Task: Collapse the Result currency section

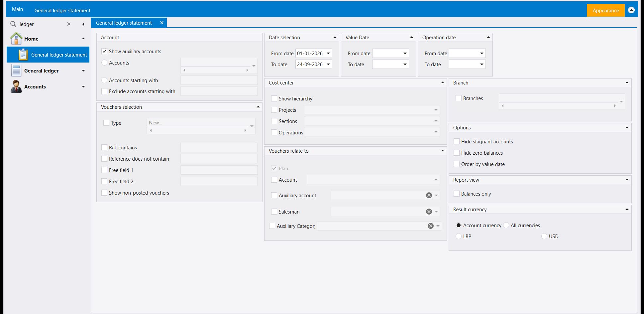Action: click(x=627, y=209)
